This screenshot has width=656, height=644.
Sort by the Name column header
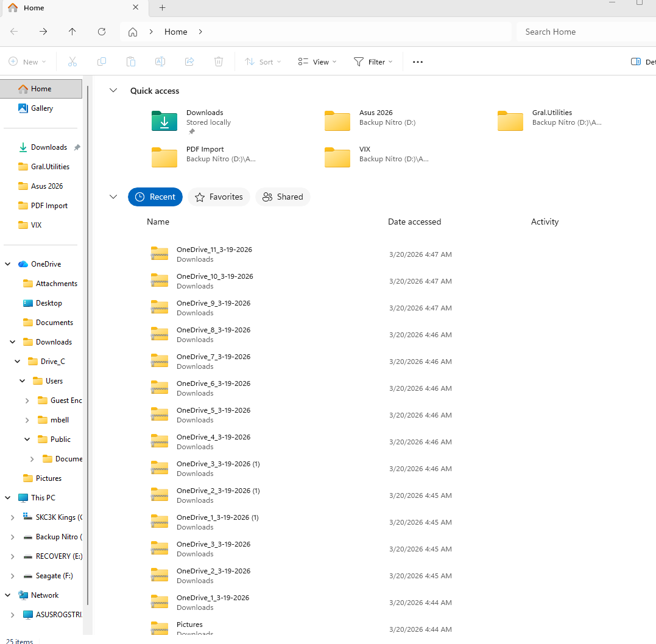pos(158,222)
